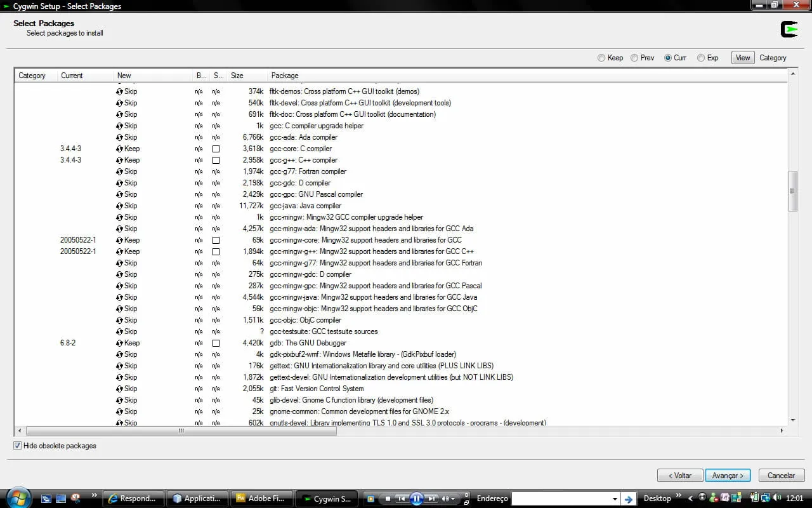Expand the Desktop toolbar chevron
This screenshot has width=812, height=508.
[x=678, y=495]
